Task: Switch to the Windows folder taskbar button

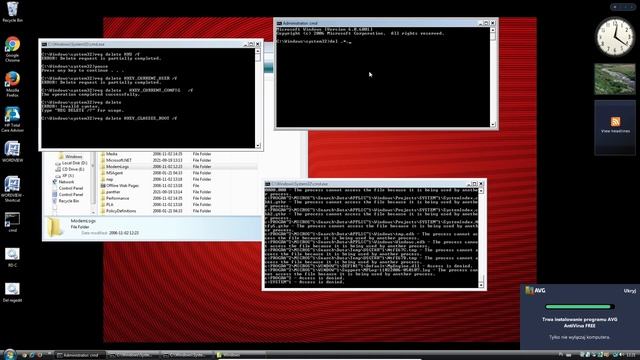Action: pyautogui.click(x=239, y=356)
